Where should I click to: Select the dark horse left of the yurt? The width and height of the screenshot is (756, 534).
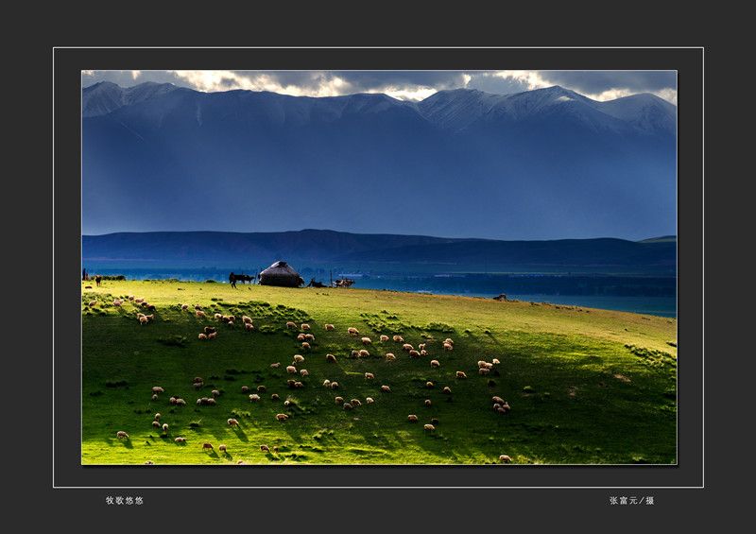coord(240,278)
